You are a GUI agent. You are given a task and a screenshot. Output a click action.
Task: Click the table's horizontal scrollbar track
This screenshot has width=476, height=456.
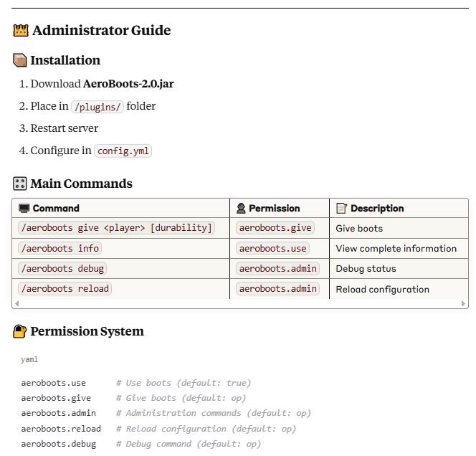click(240, 304)
